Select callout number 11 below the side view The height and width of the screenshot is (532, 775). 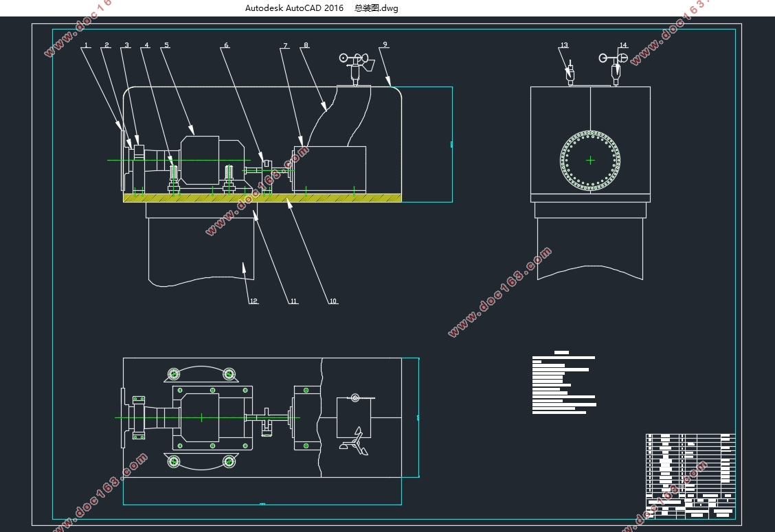(x=293, y=301)
